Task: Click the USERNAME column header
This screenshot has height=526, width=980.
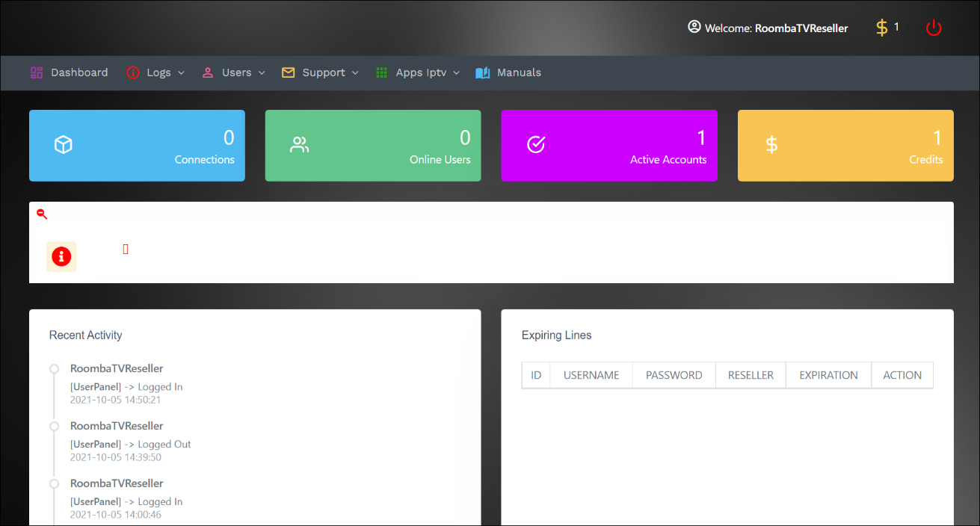Action: pyautogui.click(x=591, y=375)
